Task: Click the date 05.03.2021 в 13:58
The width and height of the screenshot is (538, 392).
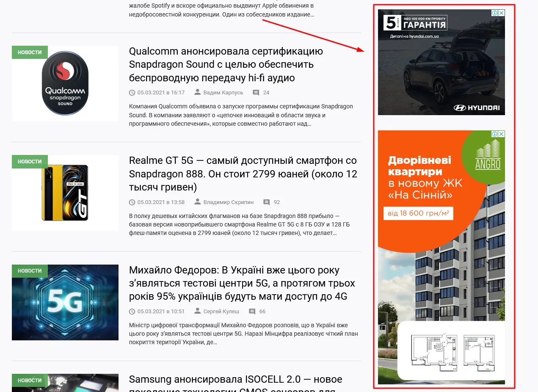Action: pyautogui.click(x=161, y=202)
